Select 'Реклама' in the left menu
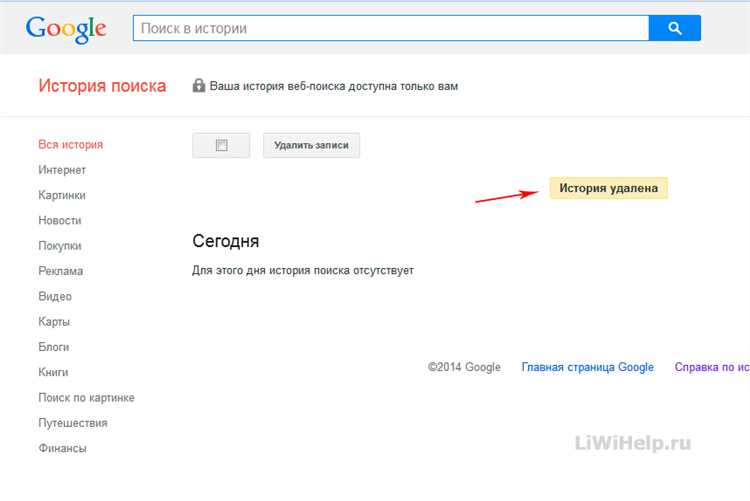This screenshot has height=501, width=750. (61, 271)
